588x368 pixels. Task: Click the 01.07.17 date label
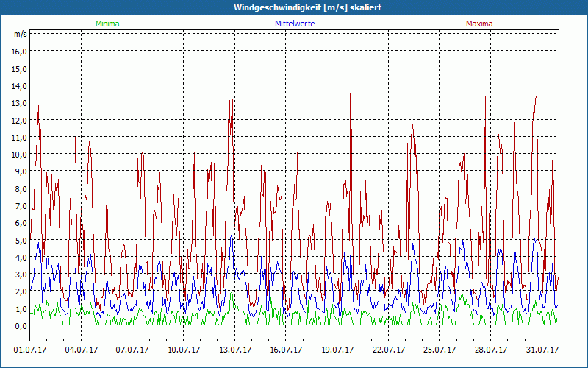(x=30, y=350)
